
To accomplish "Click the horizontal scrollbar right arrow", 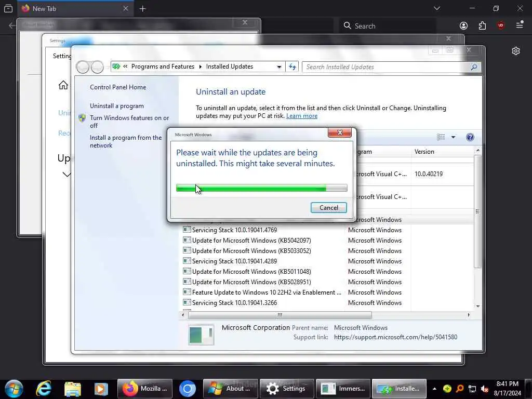I will click(x=469, y=315).
